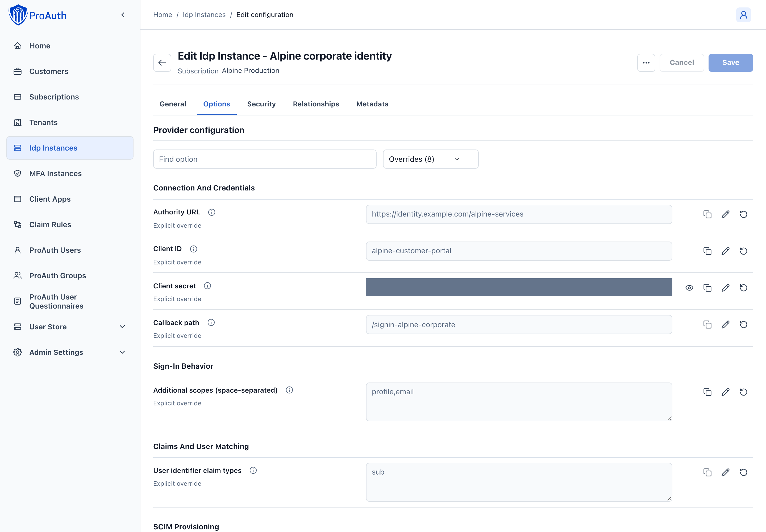Open Claim Rules in sidebar

[70, 225]
